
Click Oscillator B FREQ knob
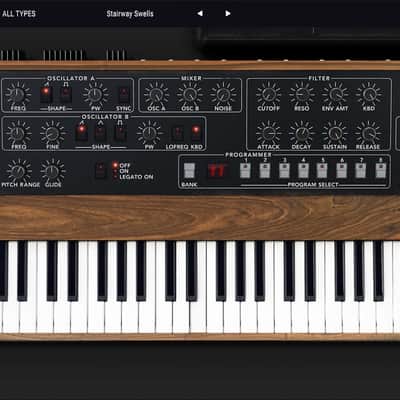point(19,133)
